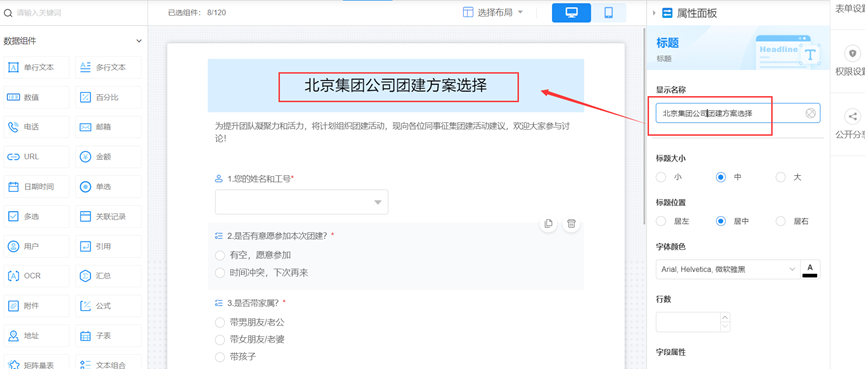Image resolution: width=865 pixels, height=369 pixels.
Task: Collapse the 属性面板 panel arrow
Action: 654,13
